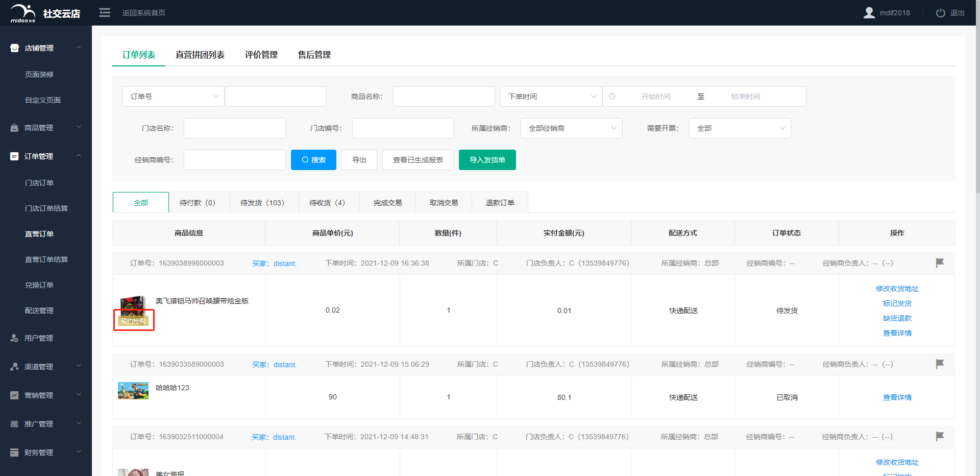
Task: Click the 商品管理 bag icon
Action: tap(14, 128)
